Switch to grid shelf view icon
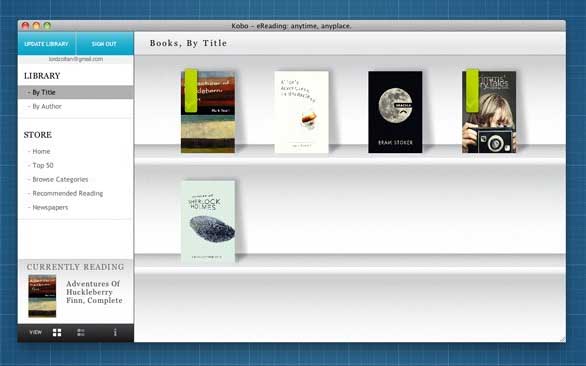 (57, 332)
